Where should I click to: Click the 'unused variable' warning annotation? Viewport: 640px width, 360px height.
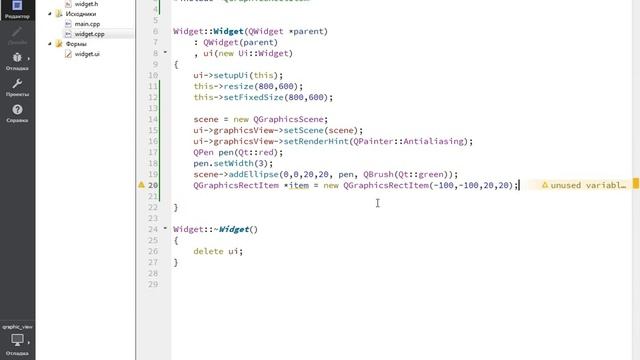tap(584, 185)
